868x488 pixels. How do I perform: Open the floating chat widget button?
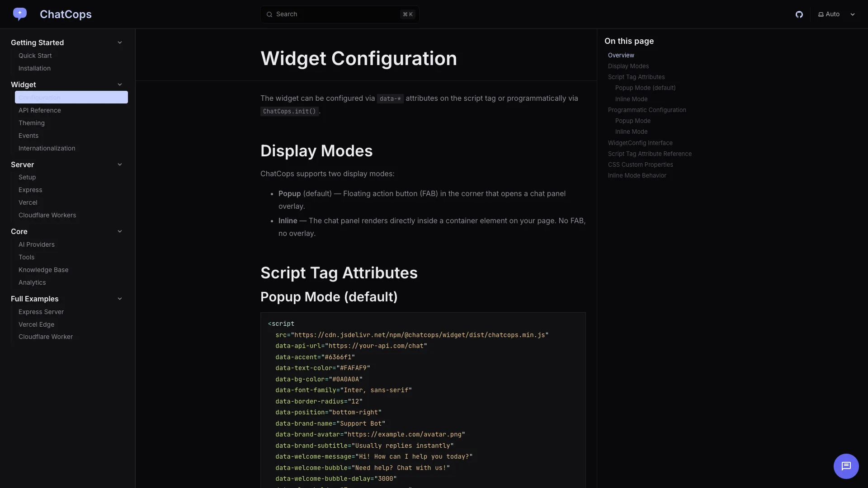pos(846,466)
